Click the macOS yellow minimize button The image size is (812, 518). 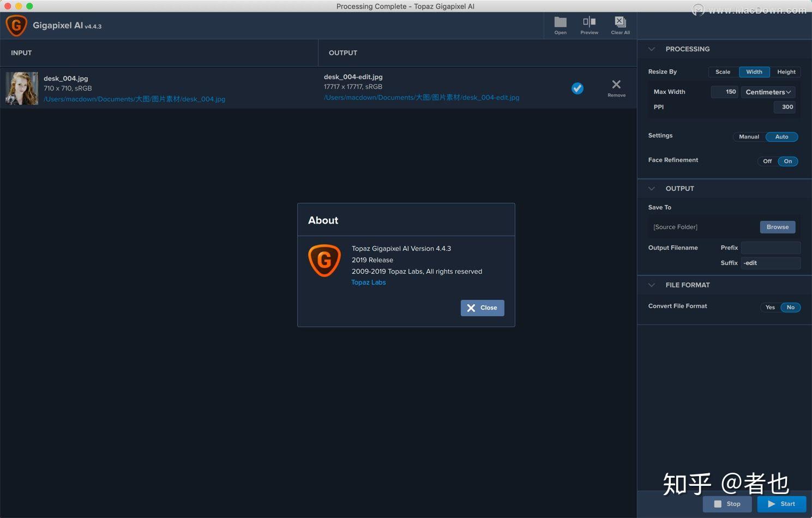pyautogui.click(x=19, y=6)
